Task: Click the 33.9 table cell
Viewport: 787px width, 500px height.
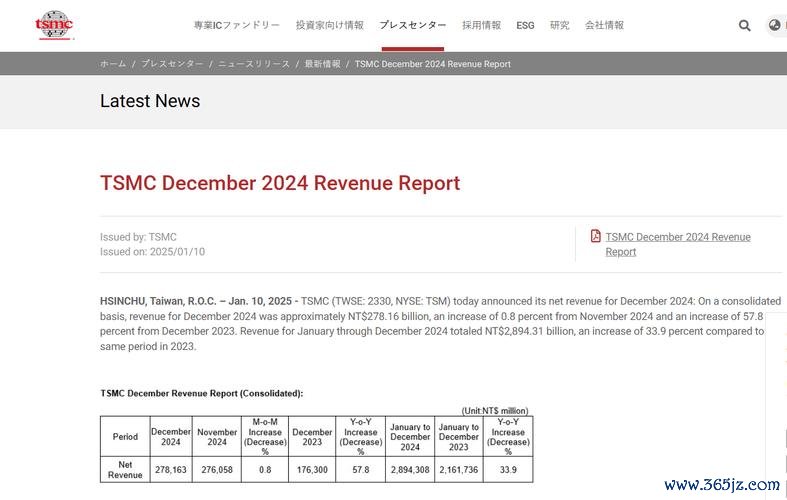Action: click(x=508, y=469)
